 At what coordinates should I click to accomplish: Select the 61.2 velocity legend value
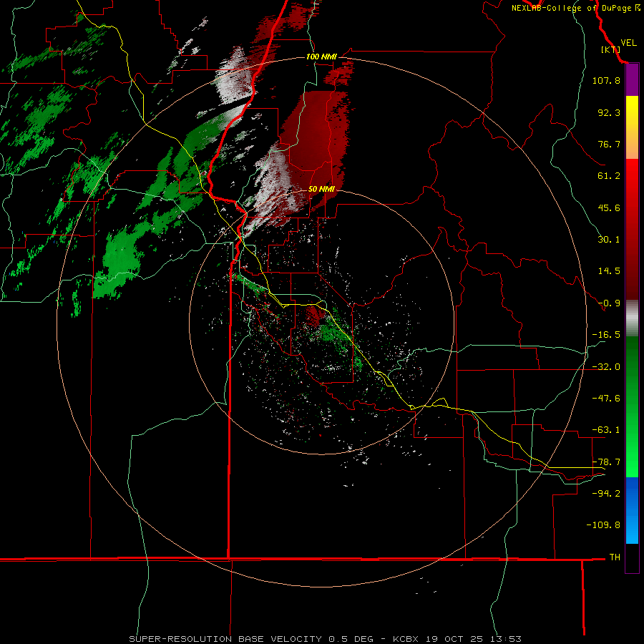[x=609, y=176]
